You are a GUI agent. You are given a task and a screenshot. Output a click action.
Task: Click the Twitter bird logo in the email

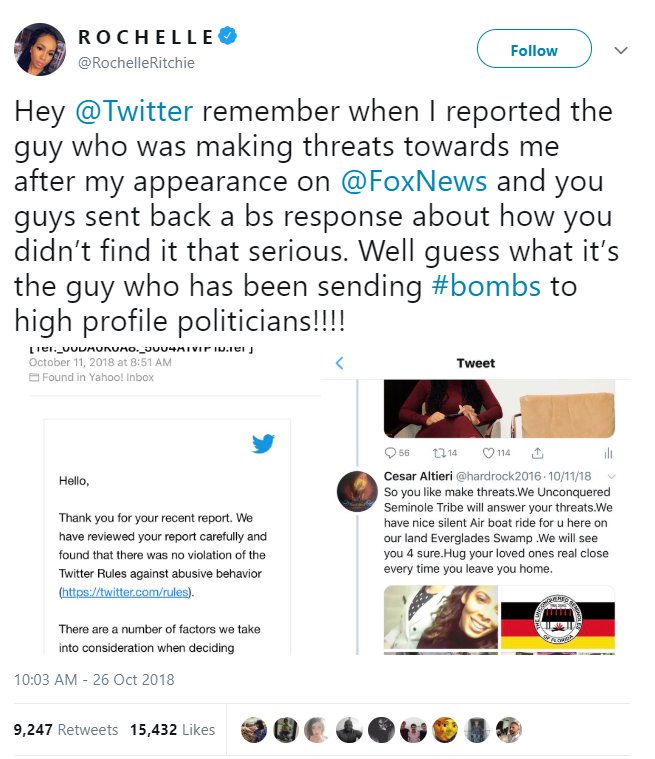pyautogui.click(x=263, y=443)
